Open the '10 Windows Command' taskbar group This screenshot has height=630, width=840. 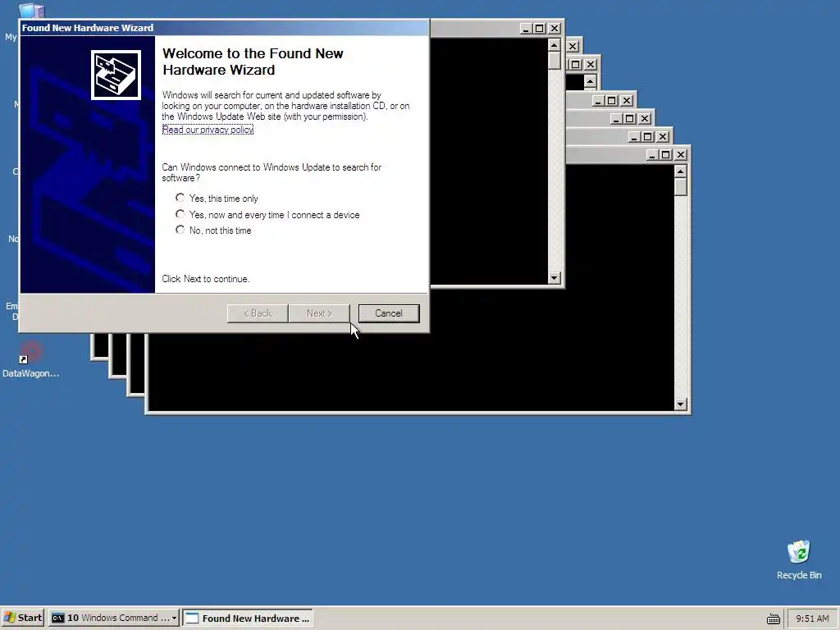pos(113,618)
